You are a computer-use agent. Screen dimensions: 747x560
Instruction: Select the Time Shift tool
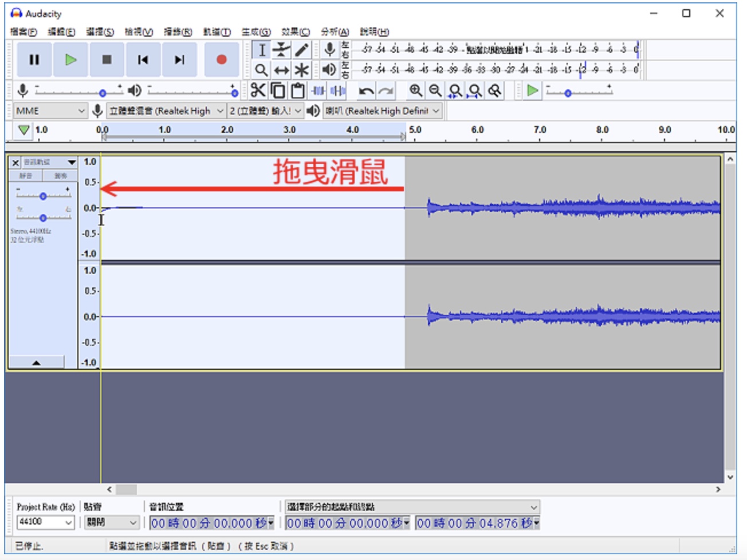click(x=281, y=70)
